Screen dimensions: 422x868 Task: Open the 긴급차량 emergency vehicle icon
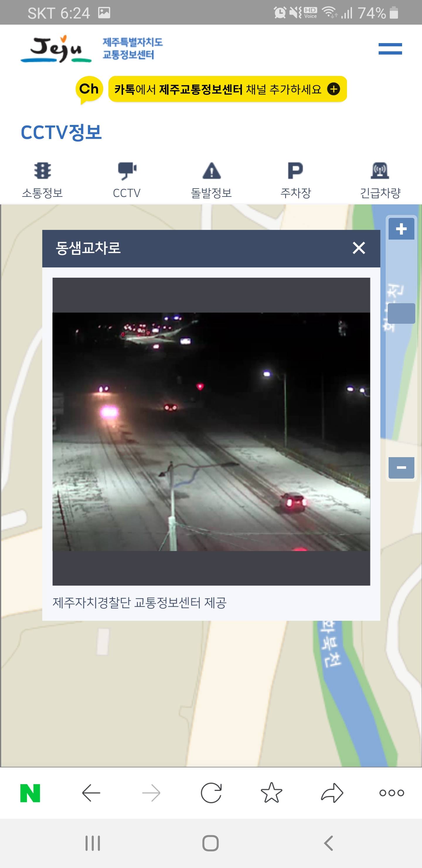(x=380, y=170)
